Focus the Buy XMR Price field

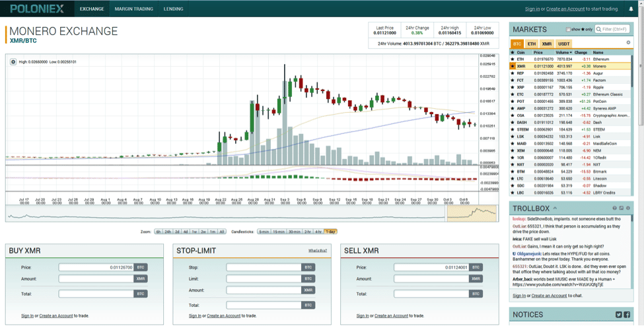[96, 267]
